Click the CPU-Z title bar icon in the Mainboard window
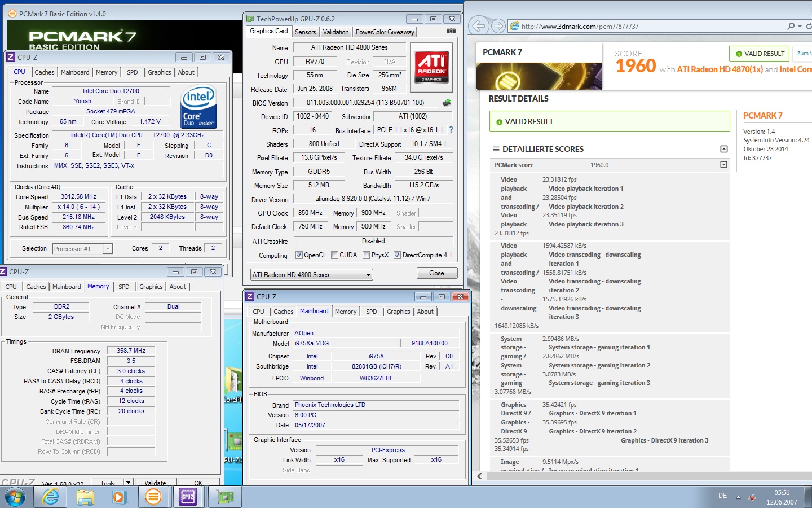The width and height of the screenshot is (812, 508). point(250,296)
